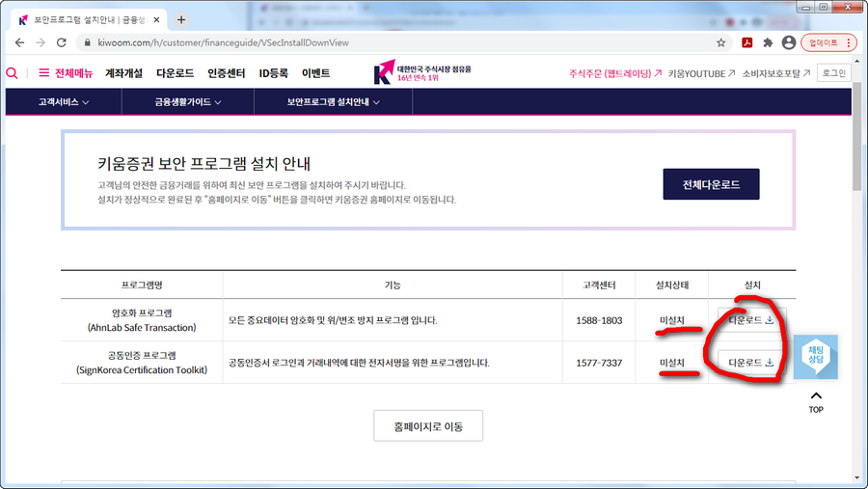Image resolution: width=868 pixels, height=489 pixels.
Task: Open the ID등록 menu item
Action: coord(274,73)
